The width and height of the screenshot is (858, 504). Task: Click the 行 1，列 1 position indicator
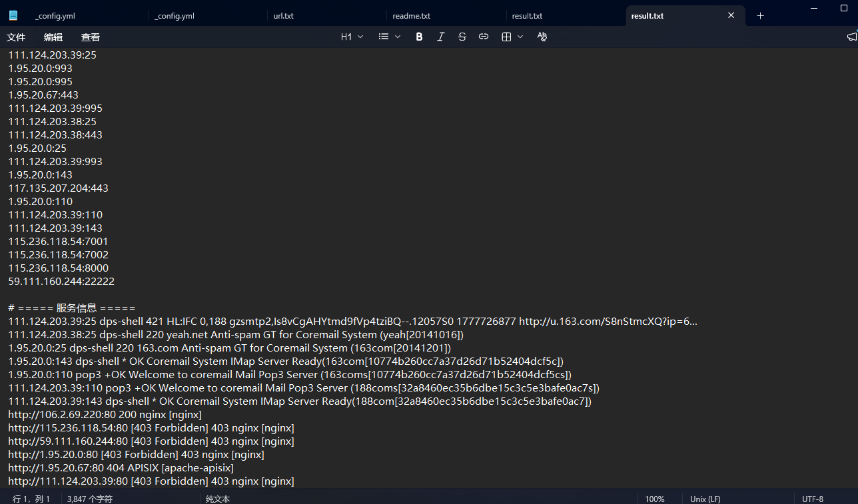point(31,499)
